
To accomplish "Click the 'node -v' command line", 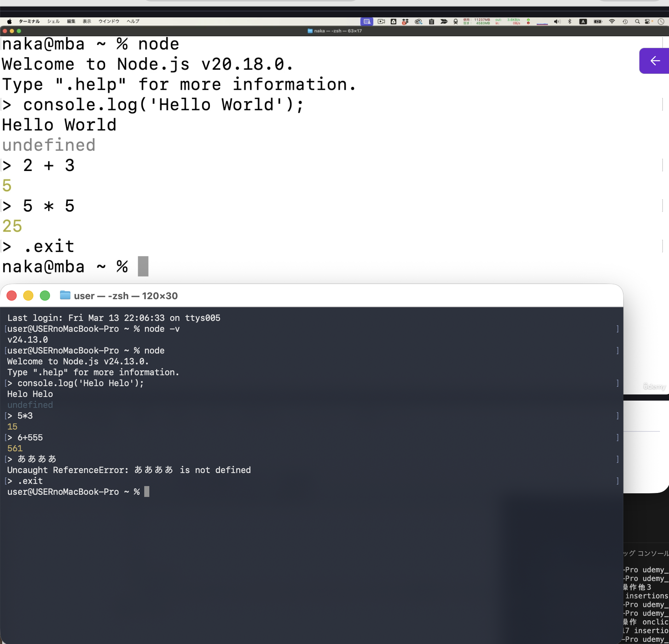I will (x=162, y=329).
